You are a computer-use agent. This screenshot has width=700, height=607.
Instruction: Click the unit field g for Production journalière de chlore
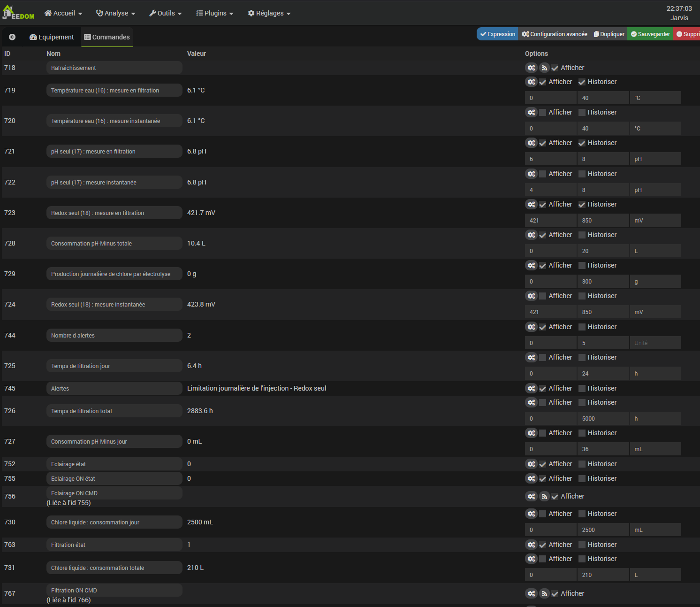(x=655, y=281)
